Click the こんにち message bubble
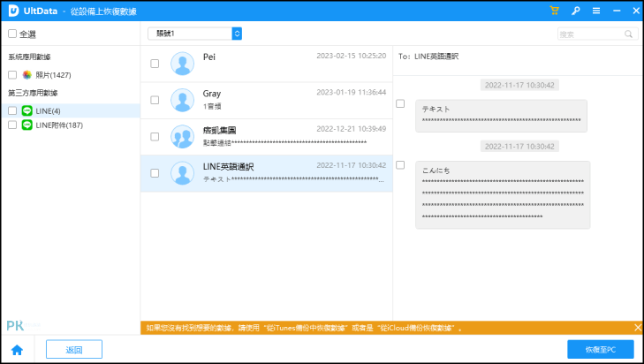The height and width of the screenshot is (364, 644). point(503,194)
